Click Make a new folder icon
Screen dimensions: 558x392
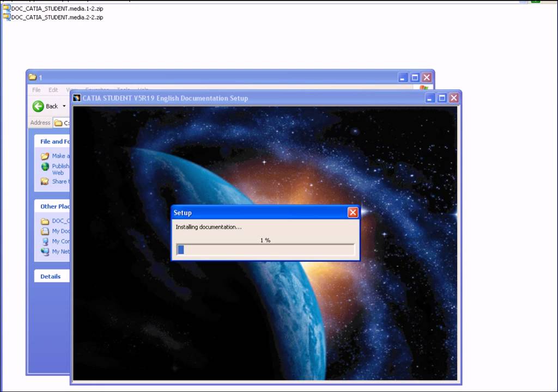45,156
